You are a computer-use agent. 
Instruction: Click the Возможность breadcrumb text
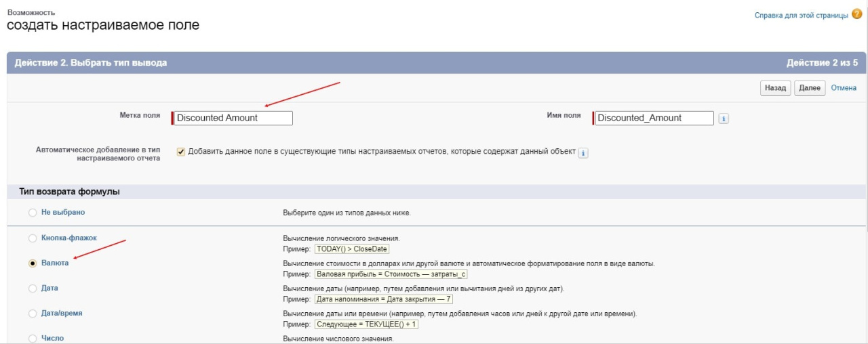[31, 12]
